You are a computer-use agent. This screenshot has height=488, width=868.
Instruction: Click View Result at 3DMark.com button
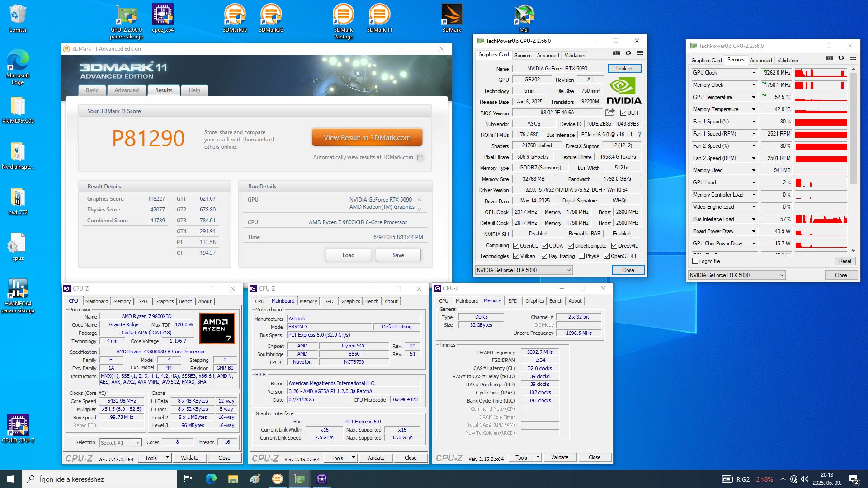coord(367,138)
